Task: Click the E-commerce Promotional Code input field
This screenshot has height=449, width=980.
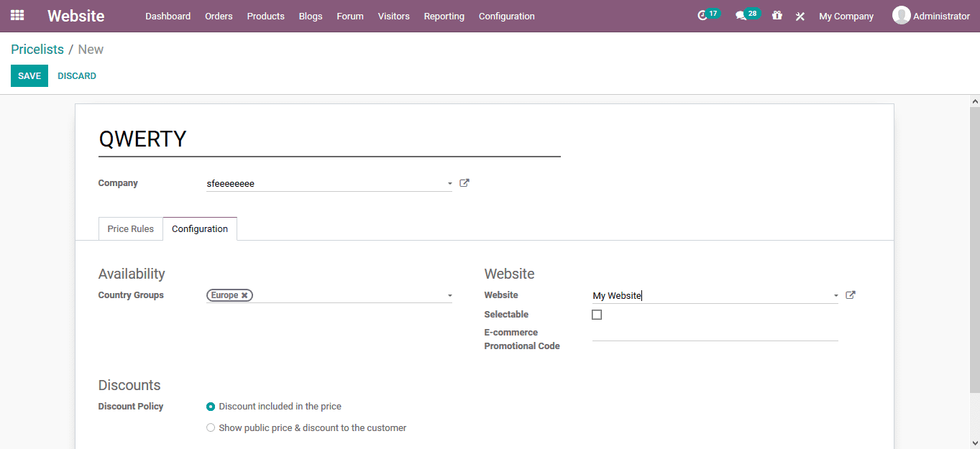Action: click(714, 338)
